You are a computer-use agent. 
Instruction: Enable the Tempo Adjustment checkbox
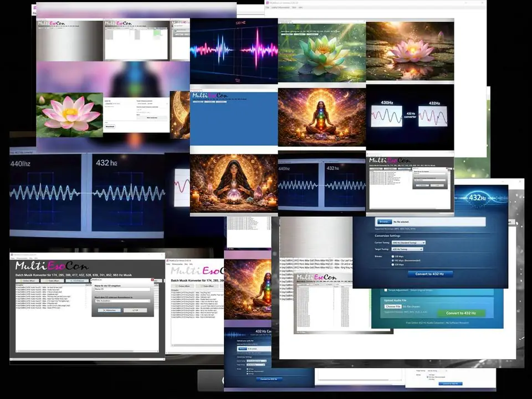(x=385, y=290)
